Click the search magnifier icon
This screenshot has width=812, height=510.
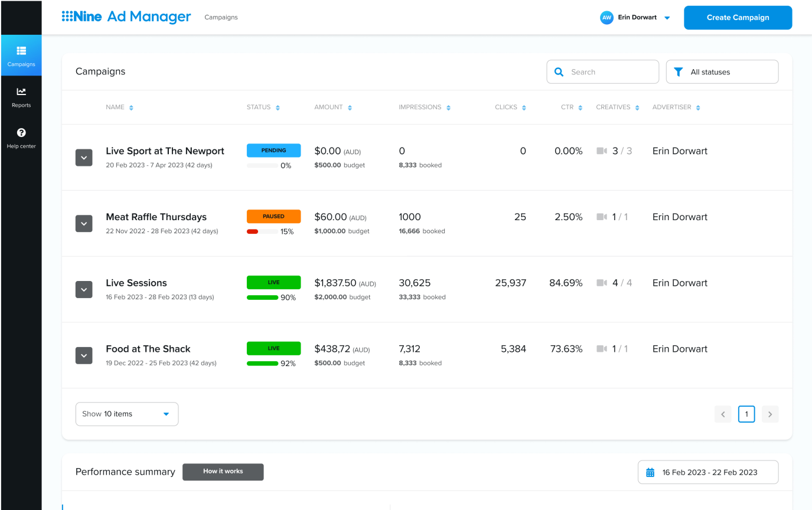coord(559,71)
